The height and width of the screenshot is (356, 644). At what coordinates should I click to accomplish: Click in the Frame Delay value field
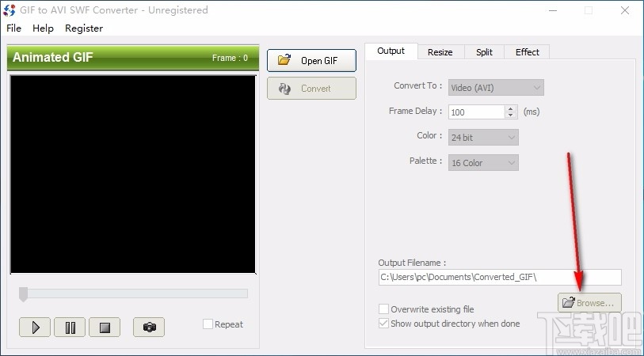(476, 112)
